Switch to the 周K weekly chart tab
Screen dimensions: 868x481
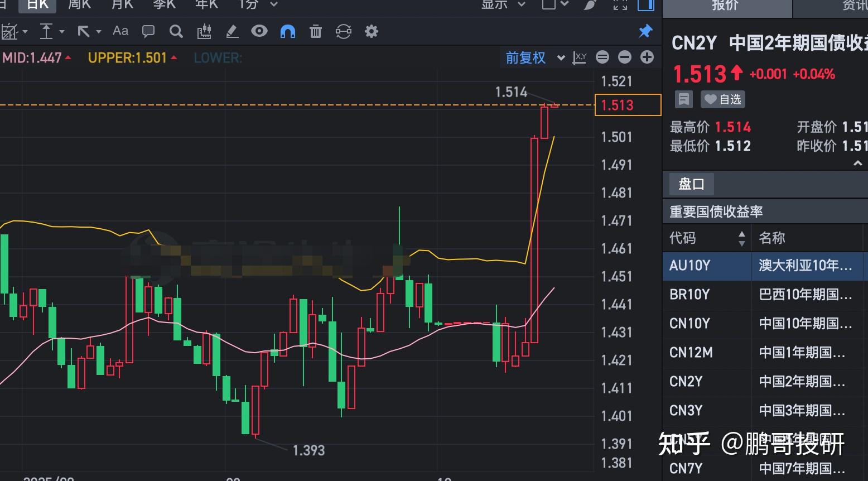coord(79,4)
